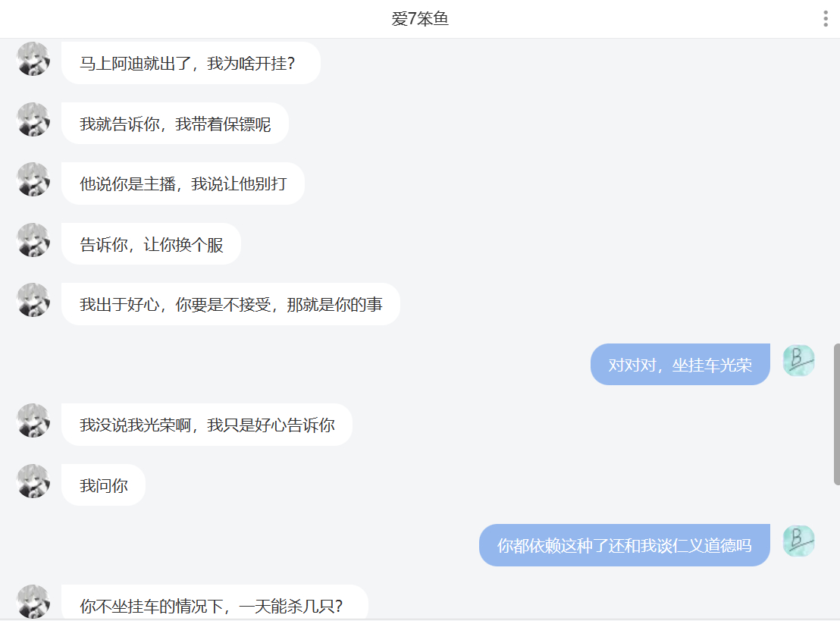Select message "你不坐挂车的情况下" at bottom
Viewport: 840px width, 621px height.
(x=215, y=603)
